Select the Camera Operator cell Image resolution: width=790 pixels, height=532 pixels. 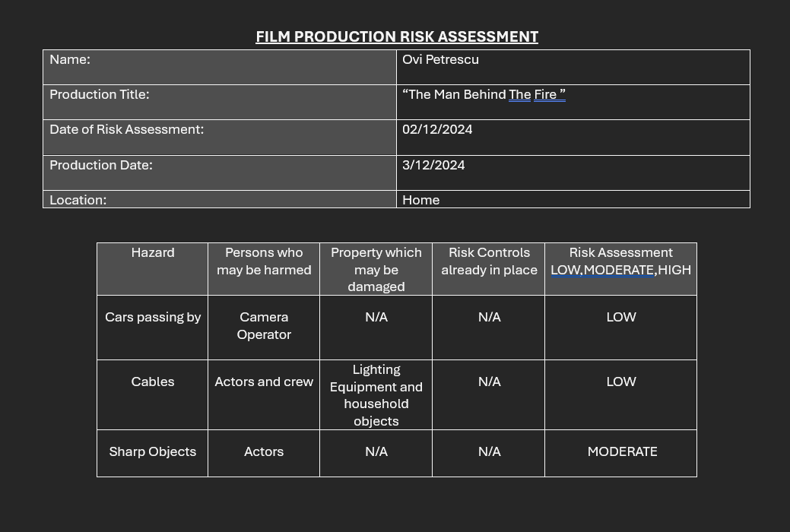click(x=264, y=326)
